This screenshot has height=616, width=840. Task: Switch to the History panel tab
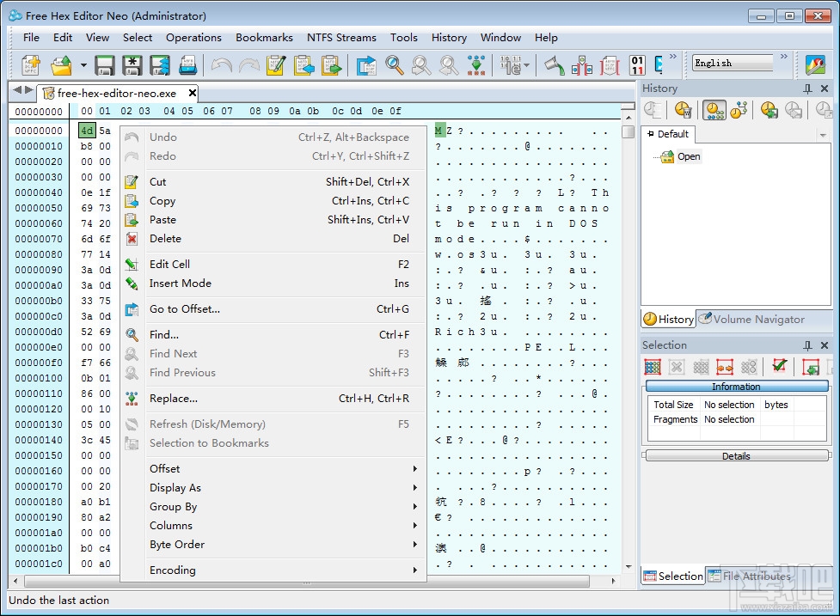pyautogui.click(x=669, y=319)
